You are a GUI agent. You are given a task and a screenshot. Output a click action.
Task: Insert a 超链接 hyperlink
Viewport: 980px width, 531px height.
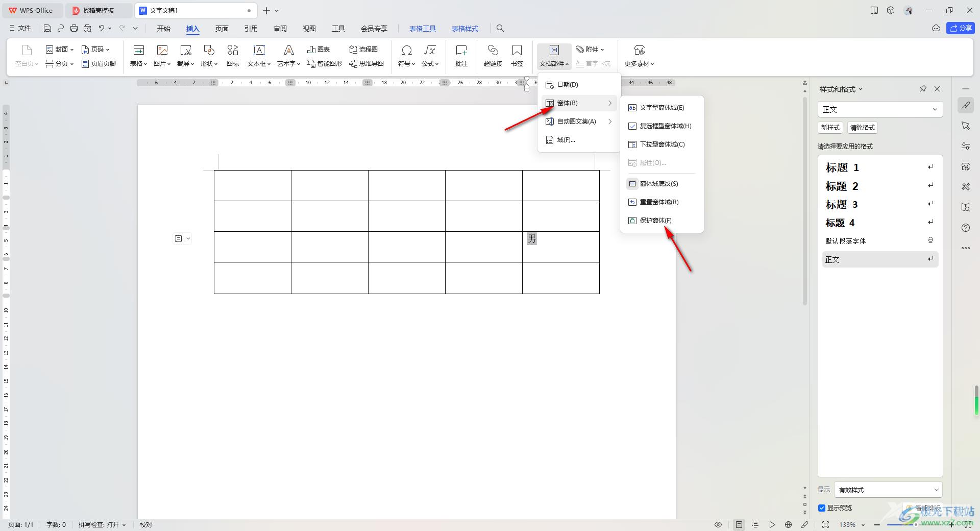[x=493, y=56]
